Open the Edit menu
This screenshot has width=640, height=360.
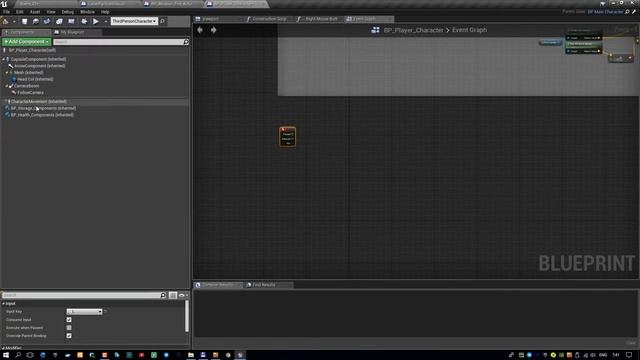20,12
